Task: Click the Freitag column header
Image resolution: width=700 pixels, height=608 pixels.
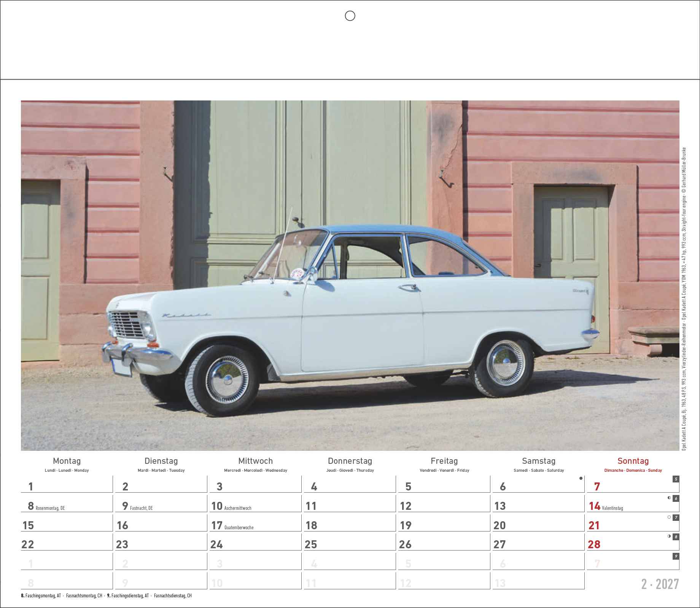Action: (x=444, y=461)
